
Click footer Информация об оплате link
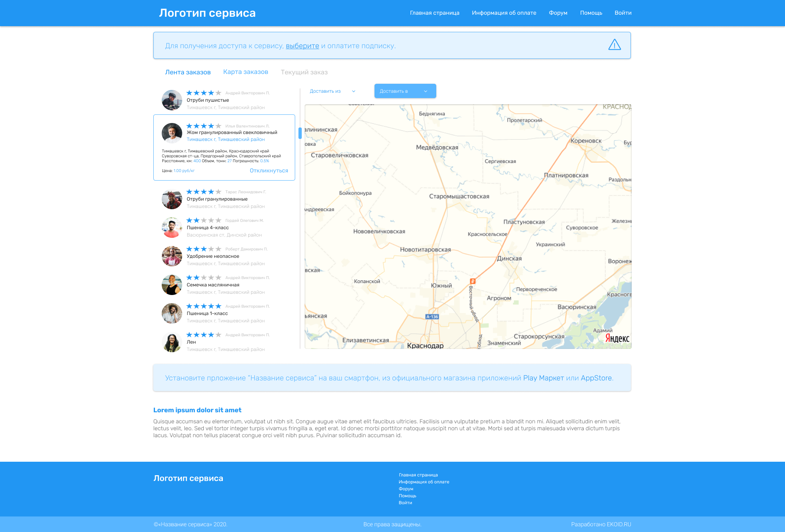(x=424, y=482)
